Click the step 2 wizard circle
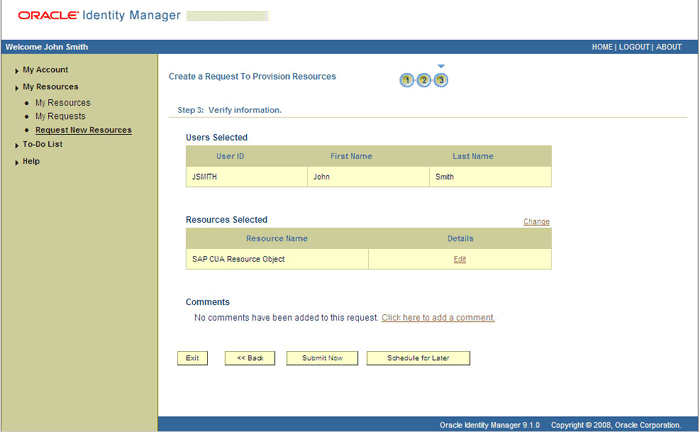This screenshot has width=700, height=432. tap(424, 80)
